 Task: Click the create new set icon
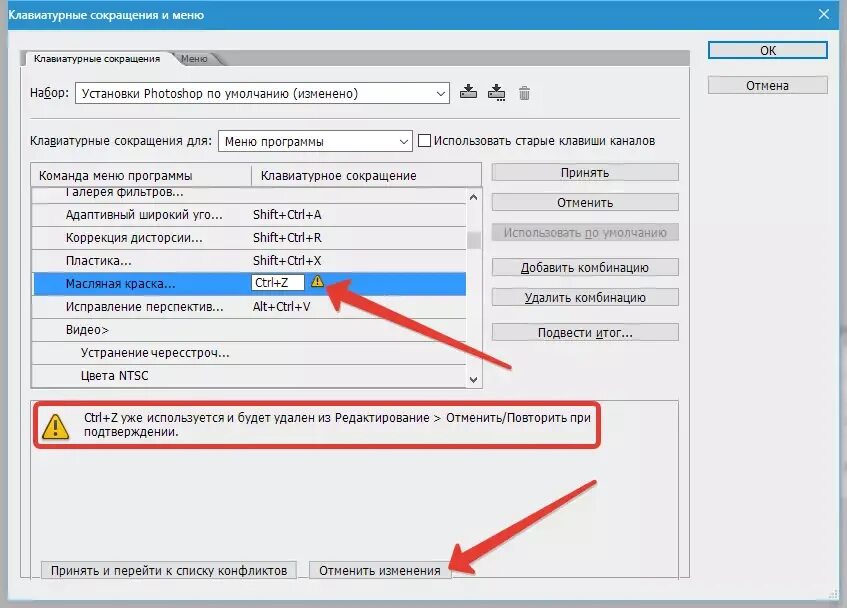496,92
